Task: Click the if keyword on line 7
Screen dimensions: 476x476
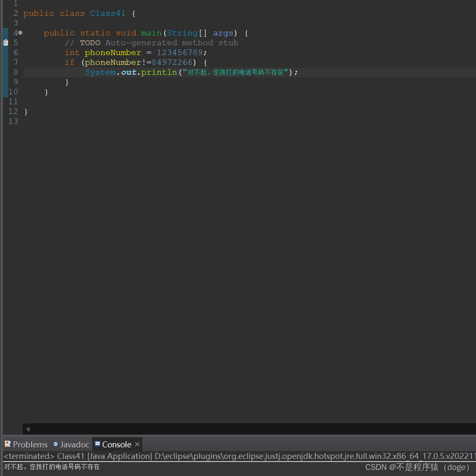Action: coord(70,62)
